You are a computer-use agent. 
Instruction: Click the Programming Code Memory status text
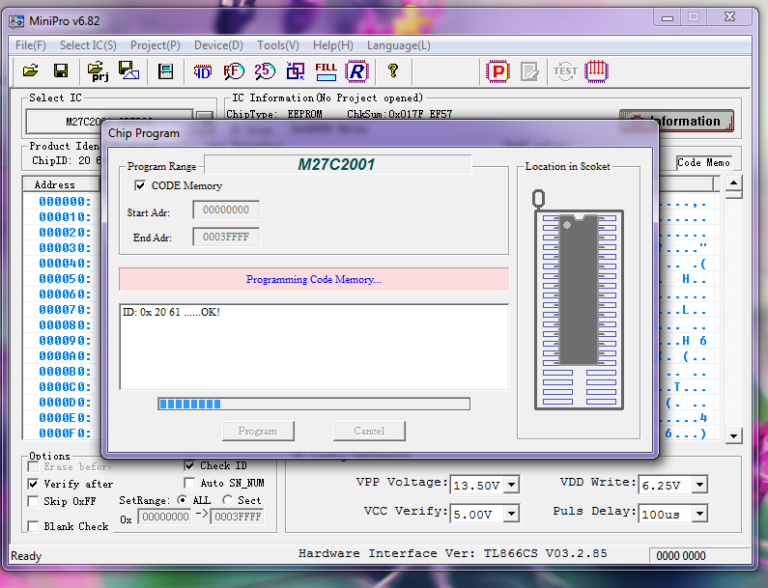[313, 279]
